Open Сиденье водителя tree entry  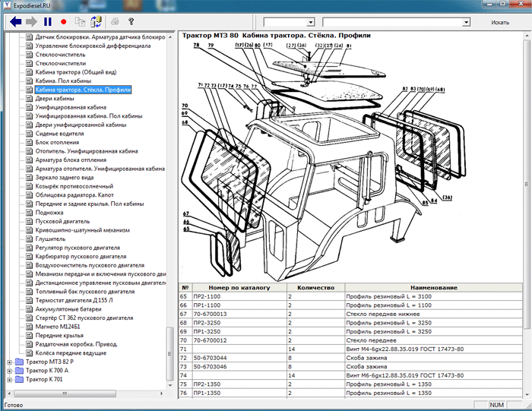click(x=59, y=134)
